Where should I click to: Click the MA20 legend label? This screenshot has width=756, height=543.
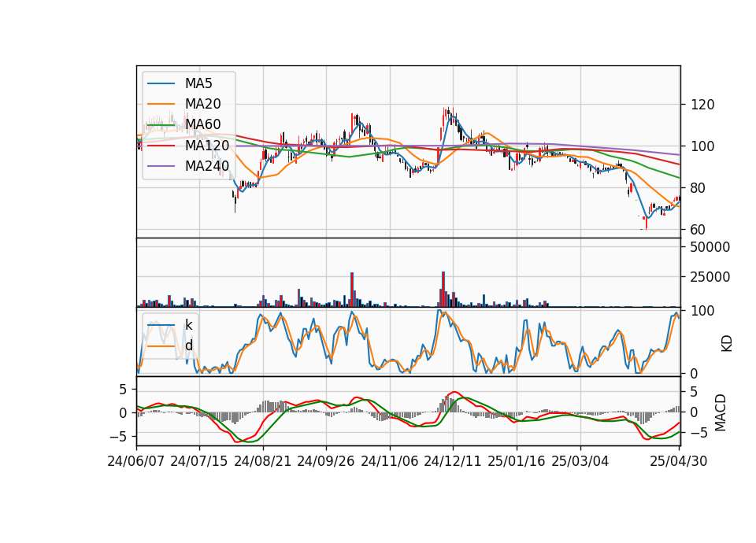202,104
